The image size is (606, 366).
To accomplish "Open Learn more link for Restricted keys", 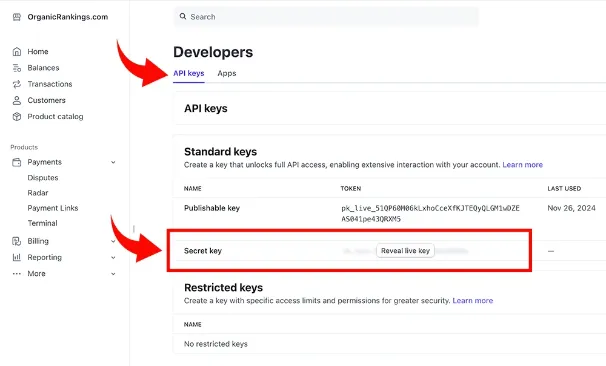I will pos(473,300).
